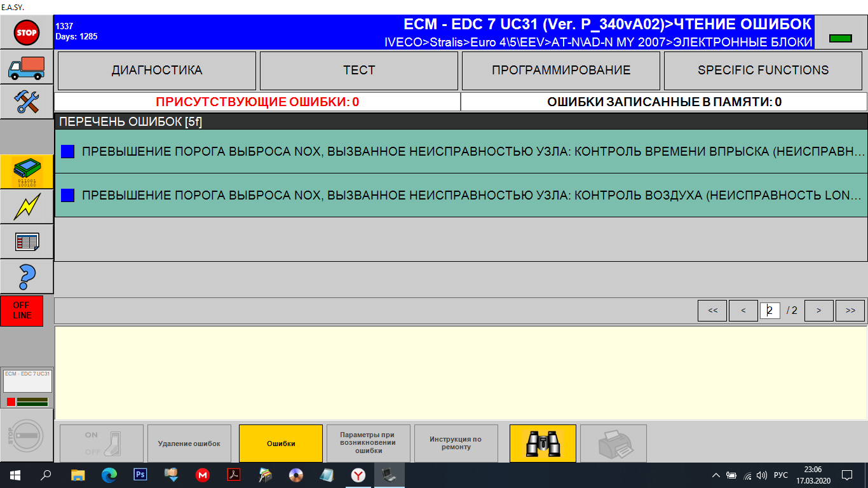
Task: Open clock showing 23:06
Action: click(x=812, y=475)
